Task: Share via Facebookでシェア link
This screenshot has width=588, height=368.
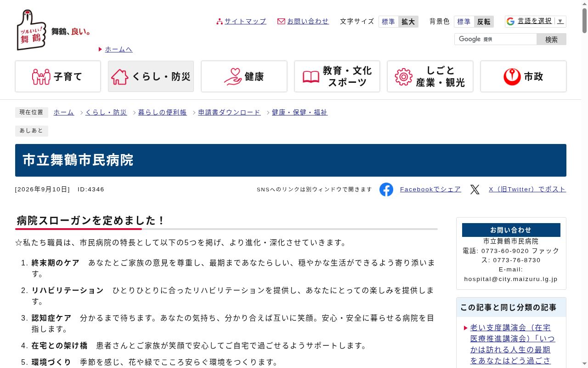Action: click(x=430, y=190)
